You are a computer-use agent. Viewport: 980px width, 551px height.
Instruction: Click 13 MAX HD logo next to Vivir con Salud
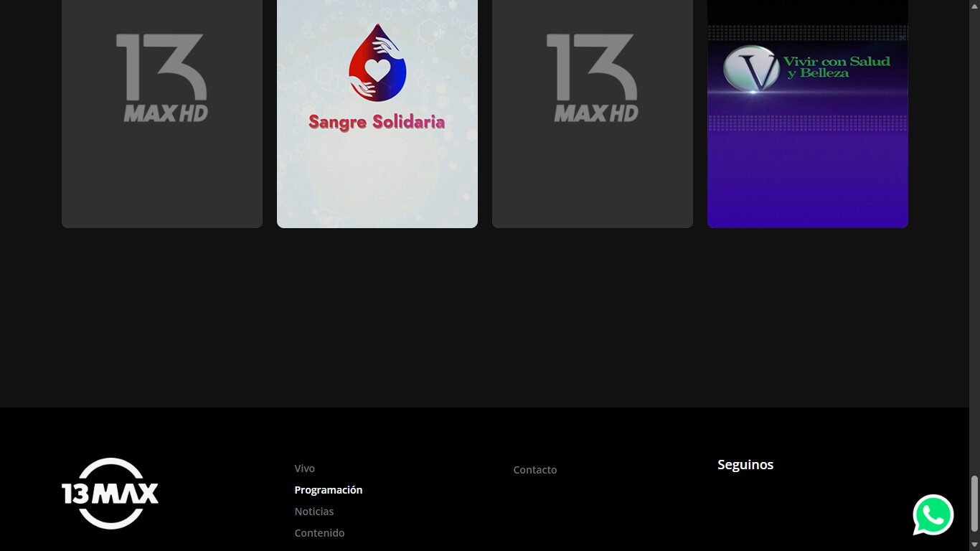[593, 77]
